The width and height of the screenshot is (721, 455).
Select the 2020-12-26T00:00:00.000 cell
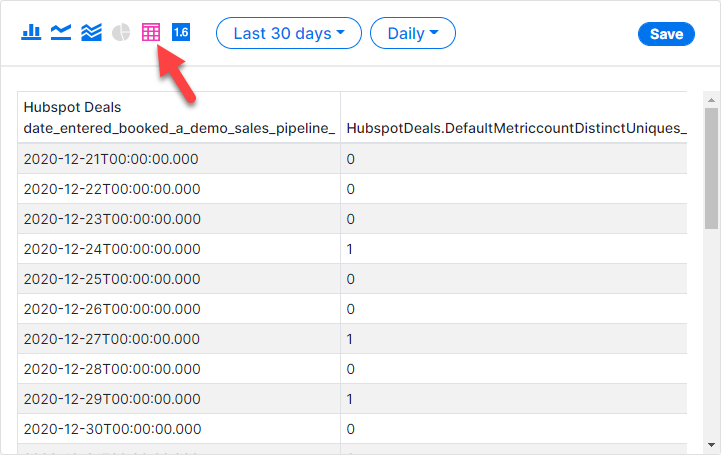(x=179, y=309)
